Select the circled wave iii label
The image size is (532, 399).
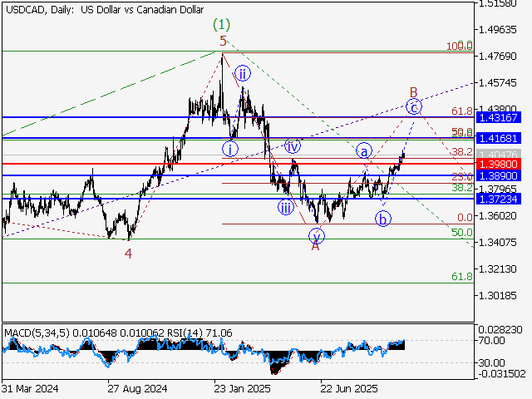285,208
